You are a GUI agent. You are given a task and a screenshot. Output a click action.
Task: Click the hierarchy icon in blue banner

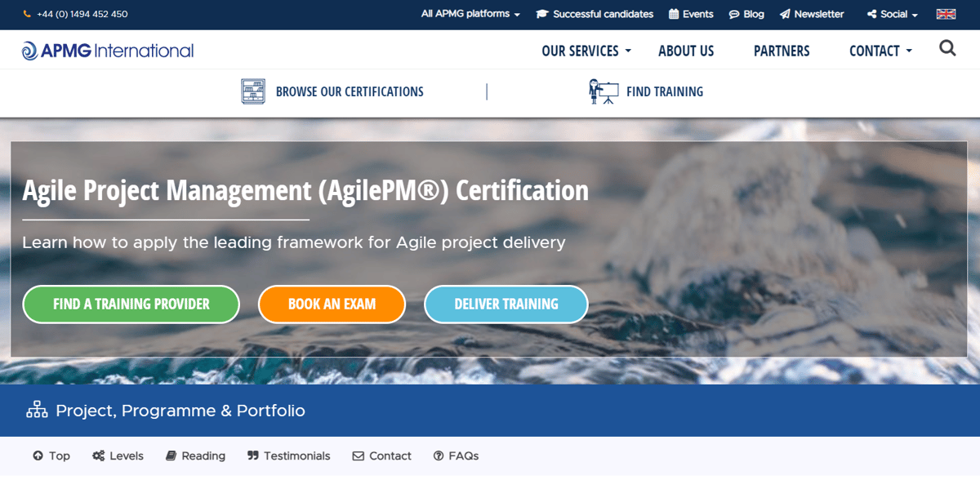coord(37,411)
